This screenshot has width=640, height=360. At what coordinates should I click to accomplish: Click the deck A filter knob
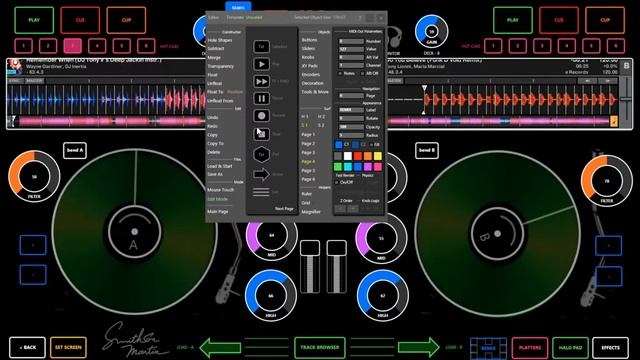tap(34, 176)
